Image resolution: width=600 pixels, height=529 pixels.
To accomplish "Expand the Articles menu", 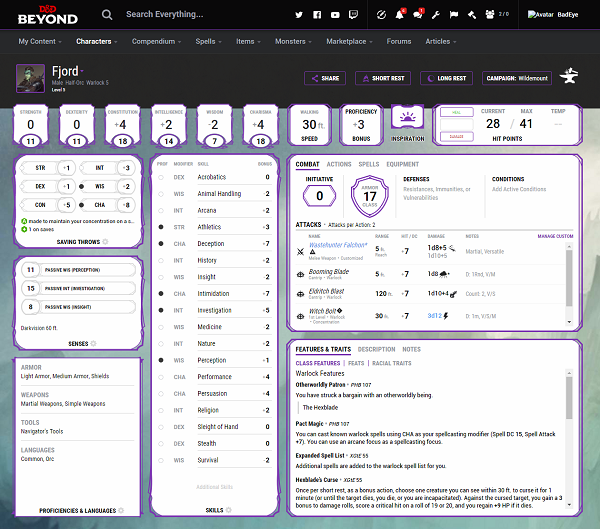I will pyautogui.click(x=441, y=41).
